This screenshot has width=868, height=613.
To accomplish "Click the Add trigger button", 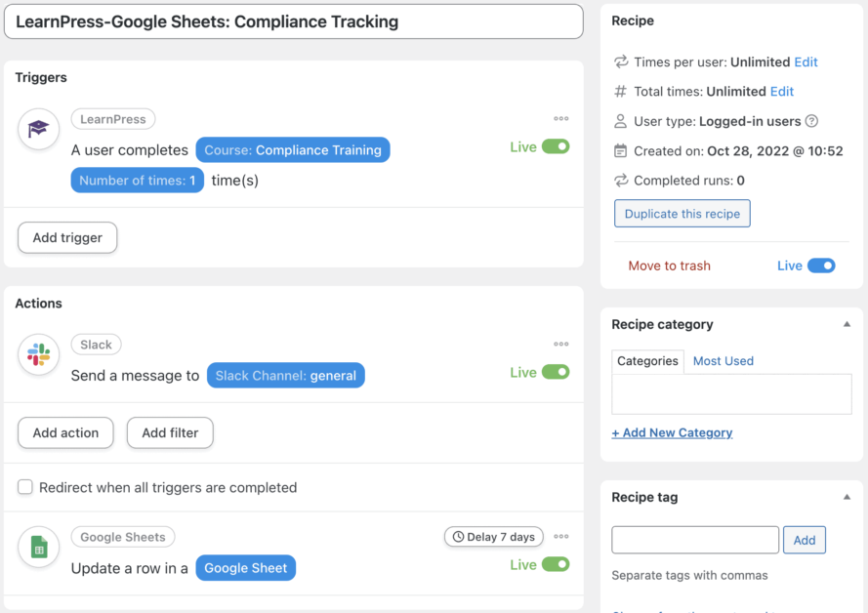I will point(67,238).
